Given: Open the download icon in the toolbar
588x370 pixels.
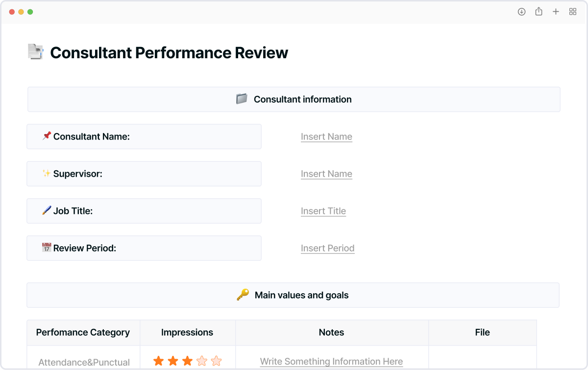Looking at the screenshot, I should [x=521, y=11].
